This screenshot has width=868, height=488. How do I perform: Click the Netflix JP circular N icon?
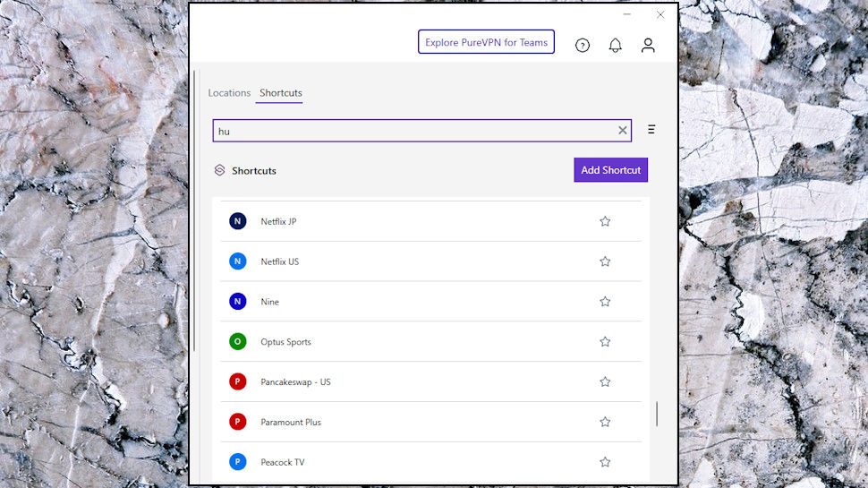tap(237, 221)
